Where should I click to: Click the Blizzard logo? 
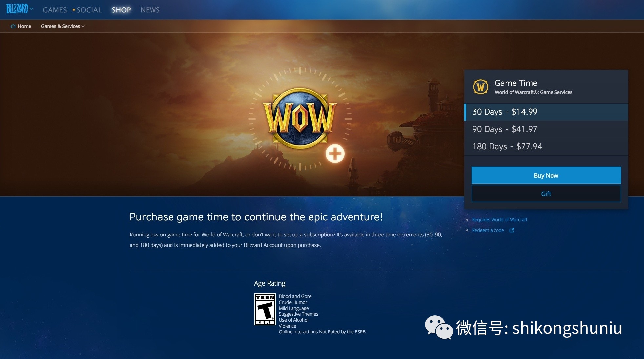pos(17,9)
